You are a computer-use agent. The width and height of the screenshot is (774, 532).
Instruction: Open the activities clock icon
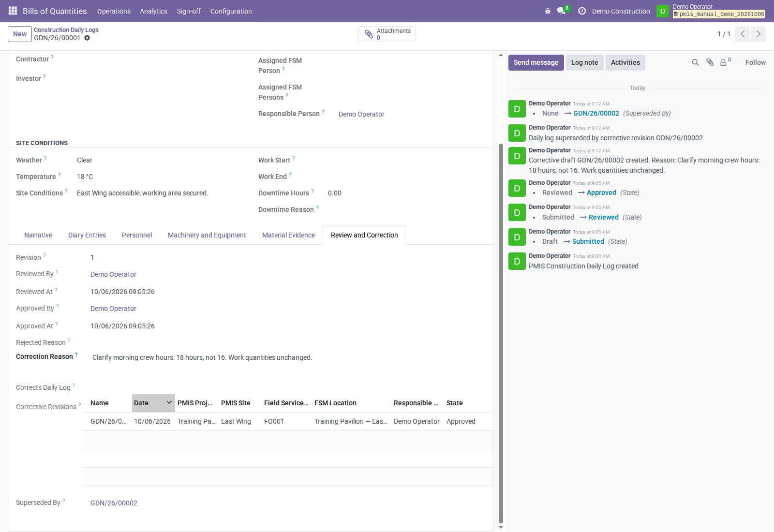pyautogui.click(x=582, y=11)
